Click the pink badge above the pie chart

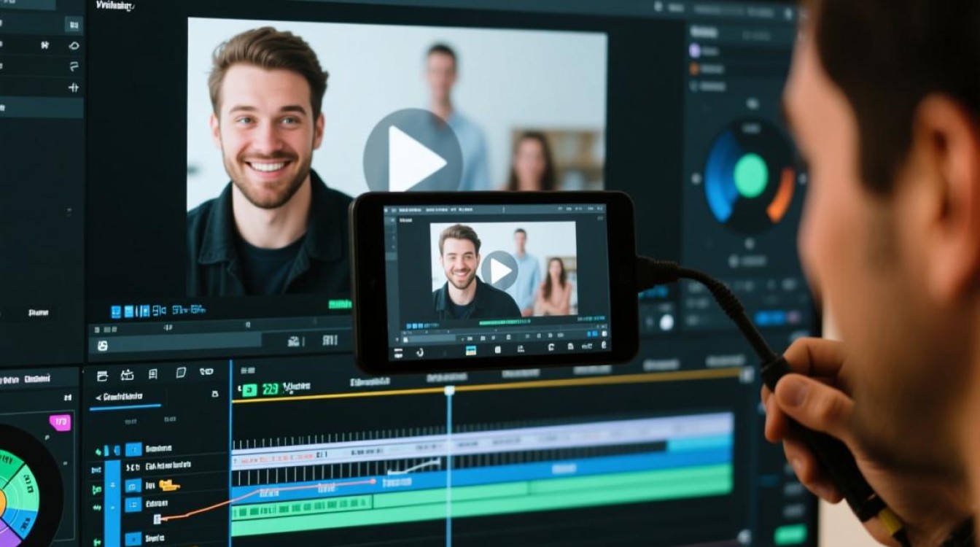60,422
